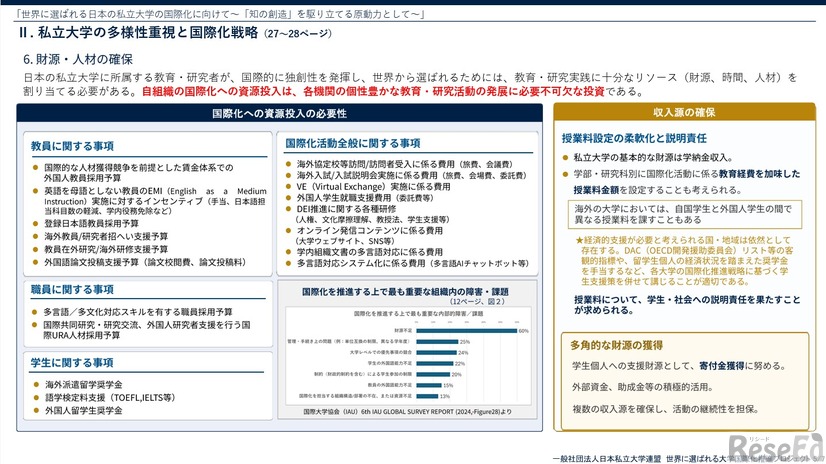
Task: Click the bullet '登録日本語教員採用予算'
Action: click(x=91, y=223)
